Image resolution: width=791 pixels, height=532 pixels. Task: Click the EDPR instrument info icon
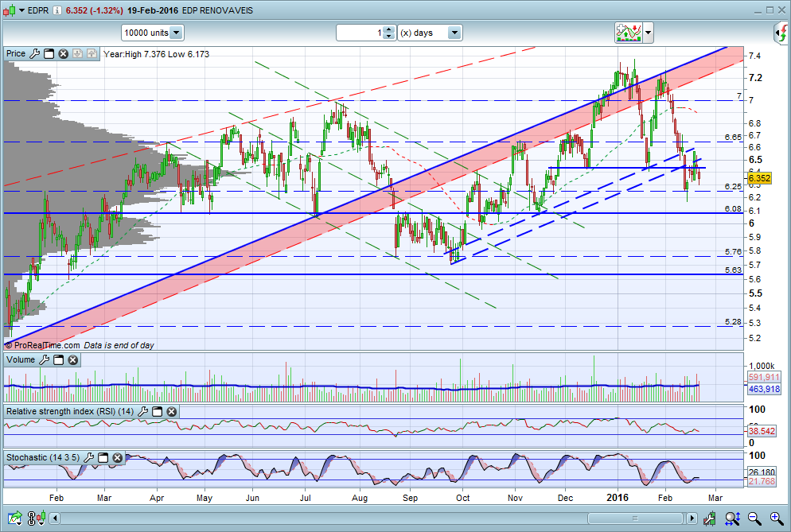pos(57,10)
